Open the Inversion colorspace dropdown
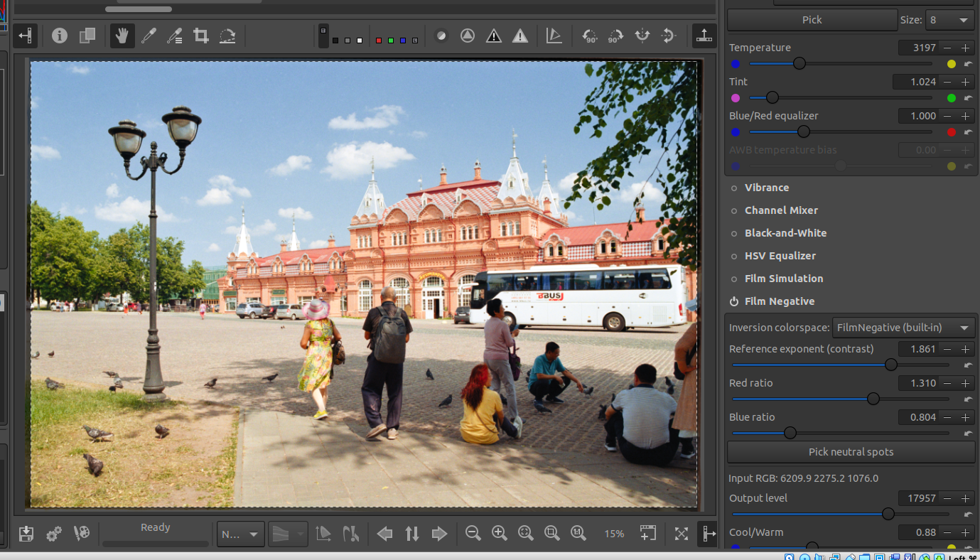Screen dimensions: 980x560 903,328
